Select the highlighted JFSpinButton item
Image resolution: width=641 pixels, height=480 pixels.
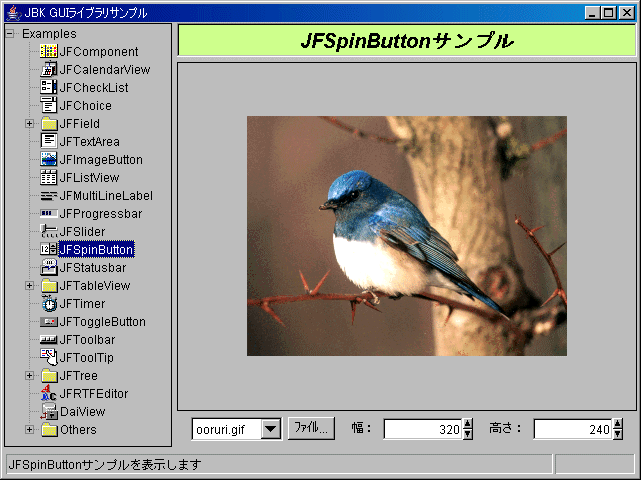(96, 249)
